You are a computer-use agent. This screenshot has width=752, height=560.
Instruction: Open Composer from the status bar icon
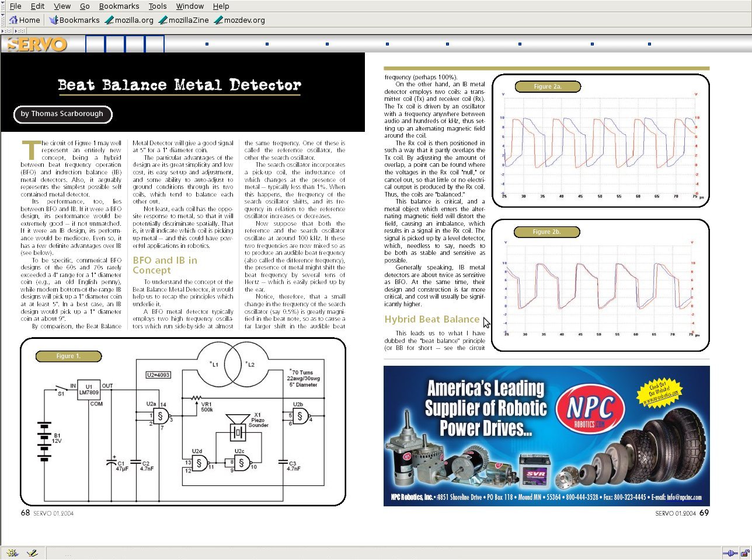32,552
